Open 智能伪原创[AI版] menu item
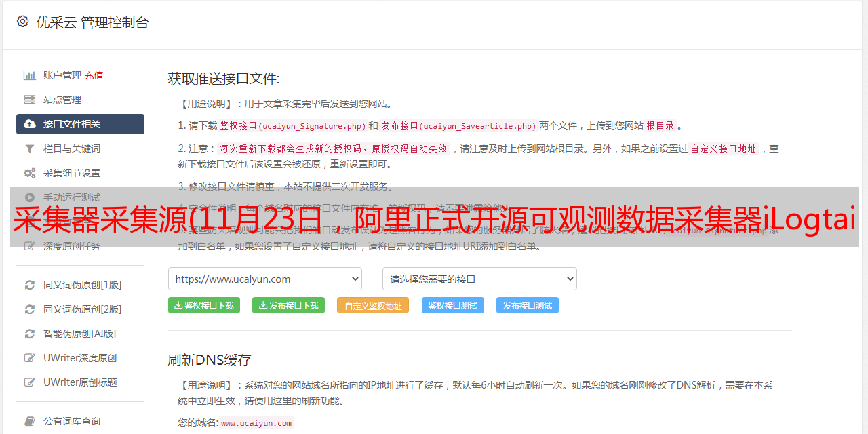The height and width of the screenshot is (434, 868). (80, 334)
